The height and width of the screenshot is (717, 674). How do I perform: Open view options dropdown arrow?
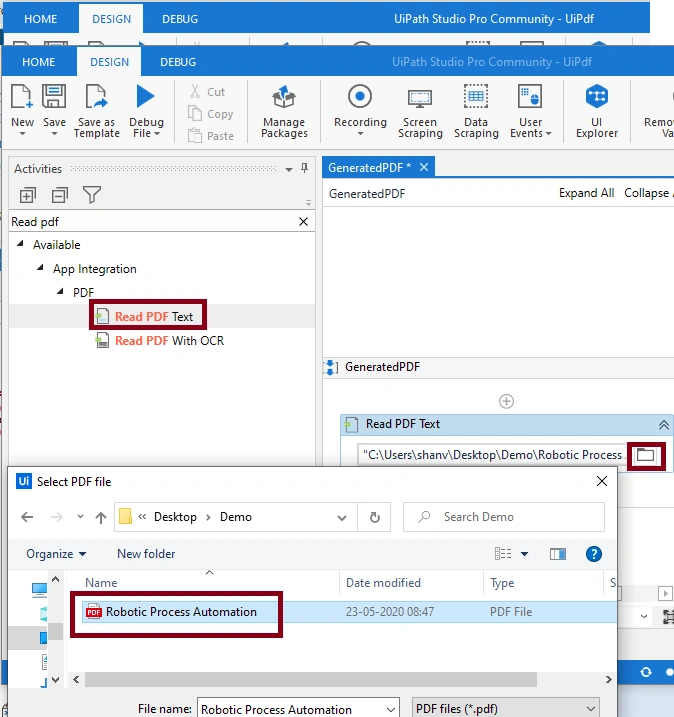524,554
